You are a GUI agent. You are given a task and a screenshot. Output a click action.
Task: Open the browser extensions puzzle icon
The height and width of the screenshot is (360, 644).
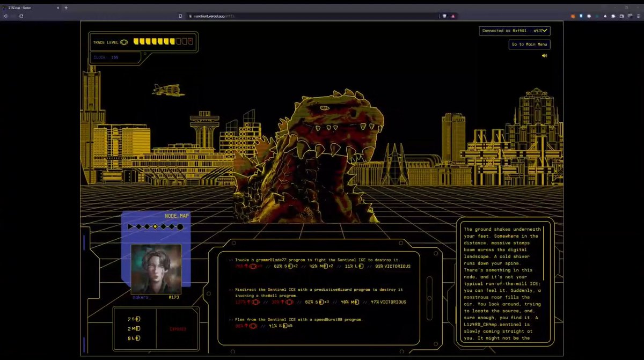[x=613, y=16]
